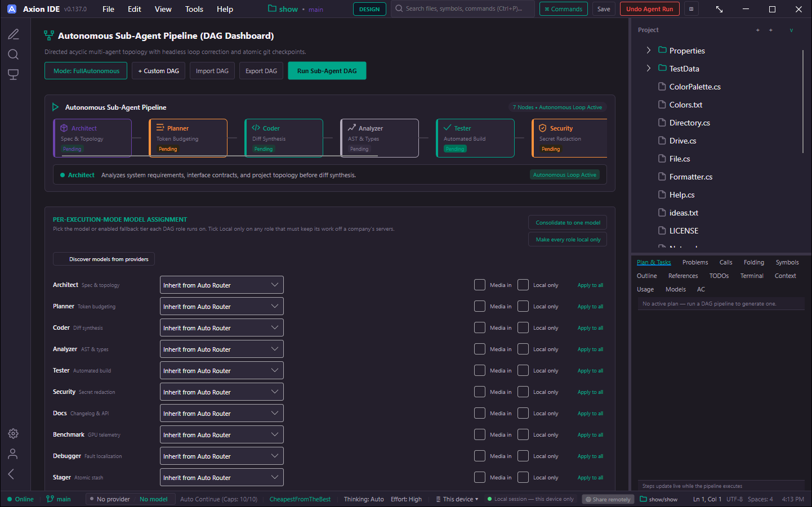Open the settings gear in sidebar
Viewport: 812px width, 507px height.
pyautogui.click(x=14, y=433)
